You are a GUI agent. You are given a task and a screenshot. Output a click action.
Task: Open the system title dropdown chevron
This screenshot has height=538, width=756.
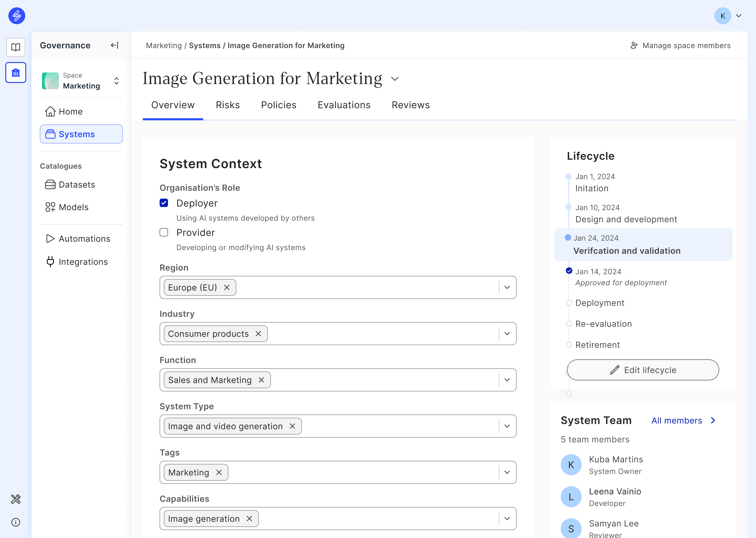coord(395,79)
